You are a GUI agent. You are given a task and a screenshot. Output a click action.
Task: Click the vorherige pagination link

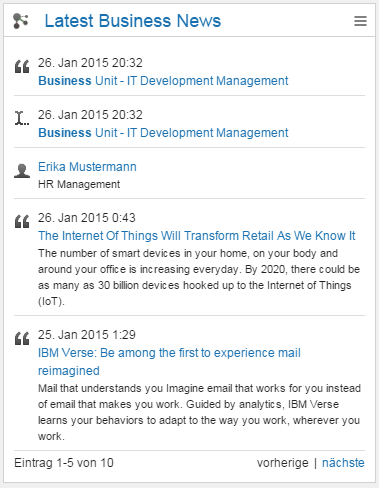283,463
